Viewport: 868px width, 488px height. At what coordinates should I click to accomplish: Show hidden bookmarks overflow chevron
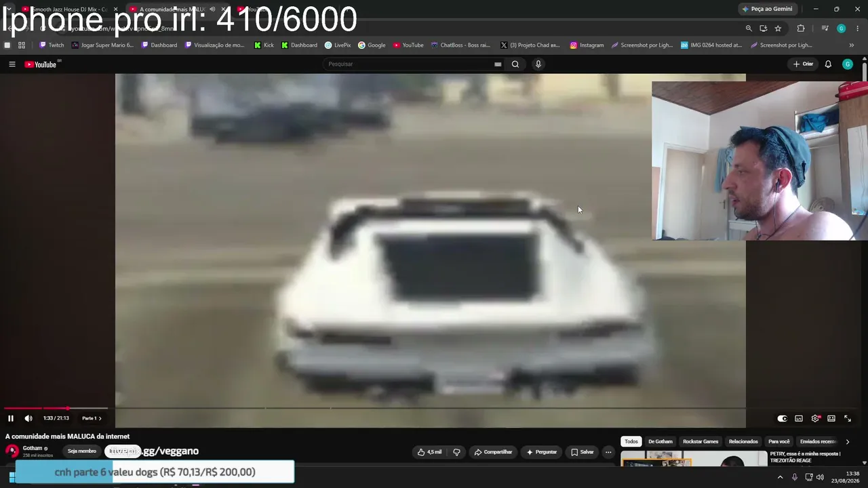pyautogui.click(x=852, y=45)
